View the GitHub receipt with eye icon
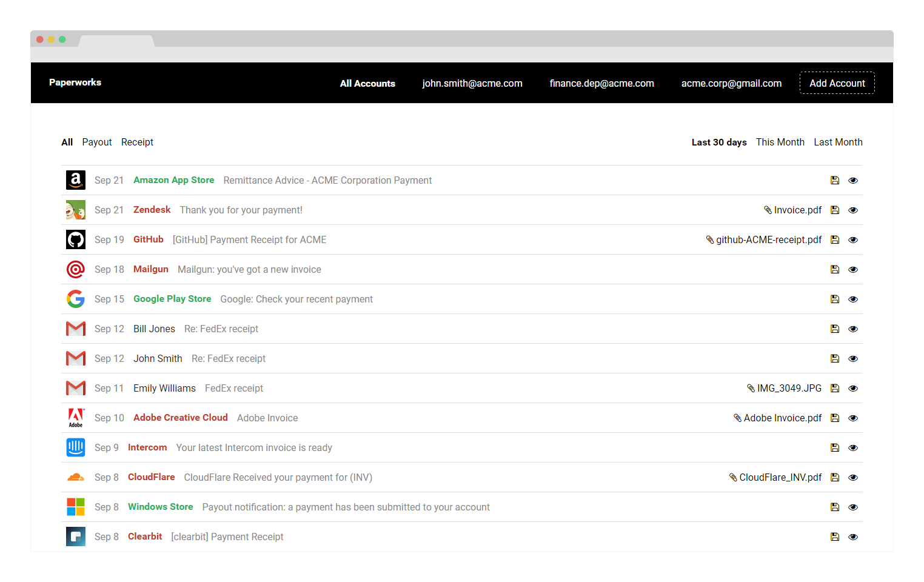This screenshot has width=924, height=582. coord(853,239)
